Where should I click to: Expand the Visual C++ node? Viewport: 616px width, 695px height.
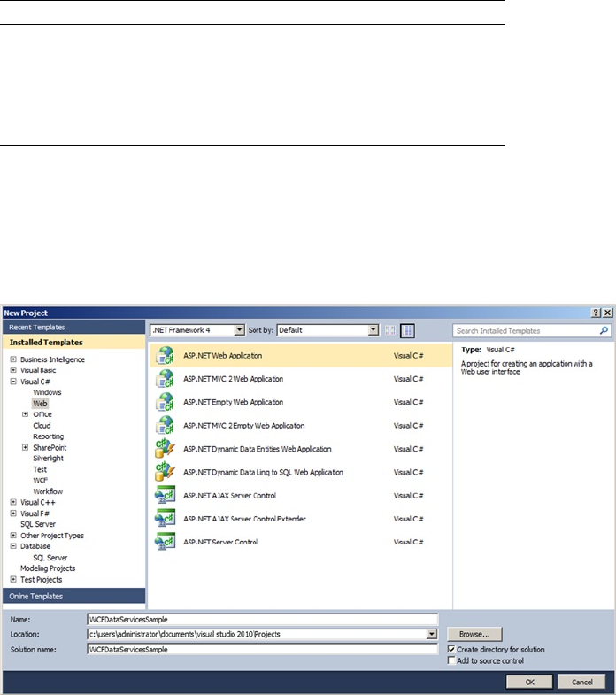point(13,502)
